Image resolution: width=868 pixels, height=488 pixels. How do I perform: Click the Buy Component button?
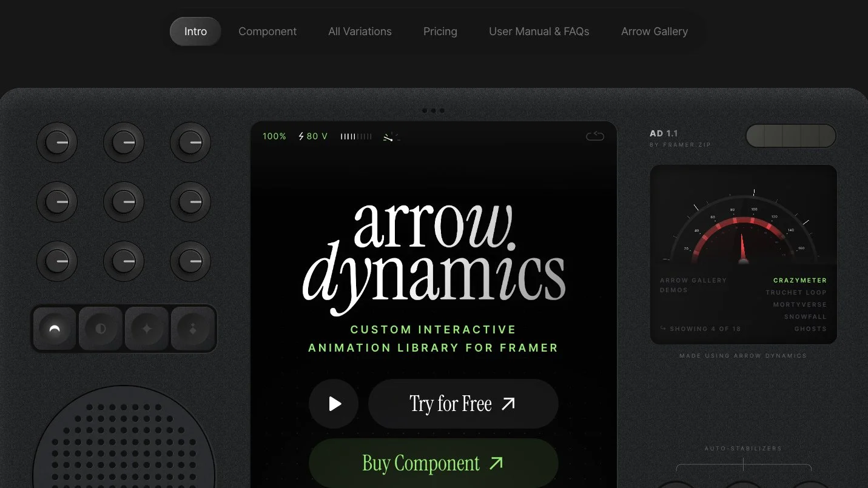[x=433, y=464]
